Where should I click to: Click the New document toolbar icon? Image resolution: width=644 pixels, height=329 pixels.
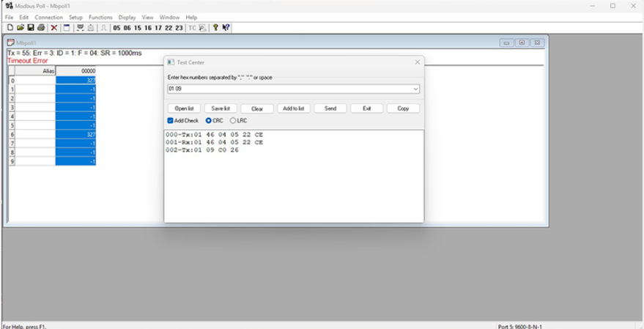tap(10, 28)
